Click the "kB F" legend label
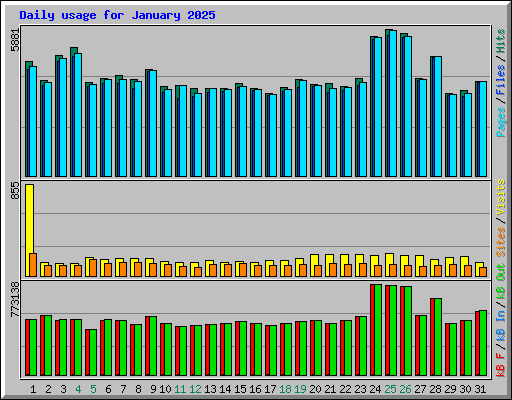The height and width of the screenshot is (400, 512). pyautogui.click(x=501, y=364)
